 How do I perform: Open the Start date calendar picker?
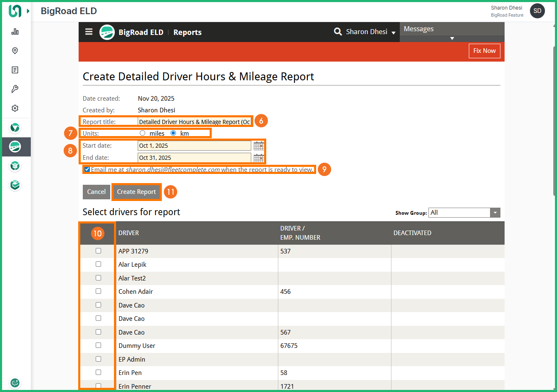point(259,146)
